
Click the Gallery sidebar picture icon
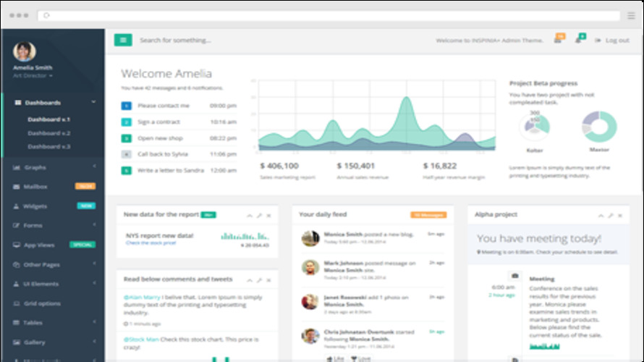tap(16, 342)
